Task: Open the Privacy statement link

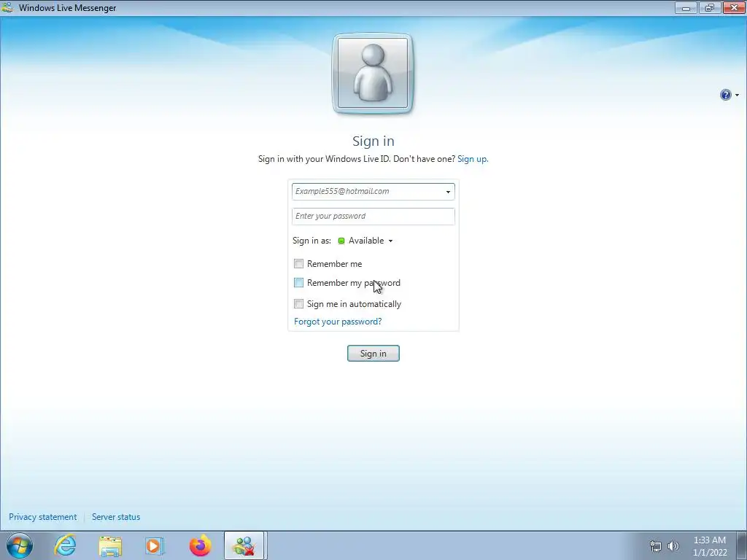Action: [x=42, y=517]
